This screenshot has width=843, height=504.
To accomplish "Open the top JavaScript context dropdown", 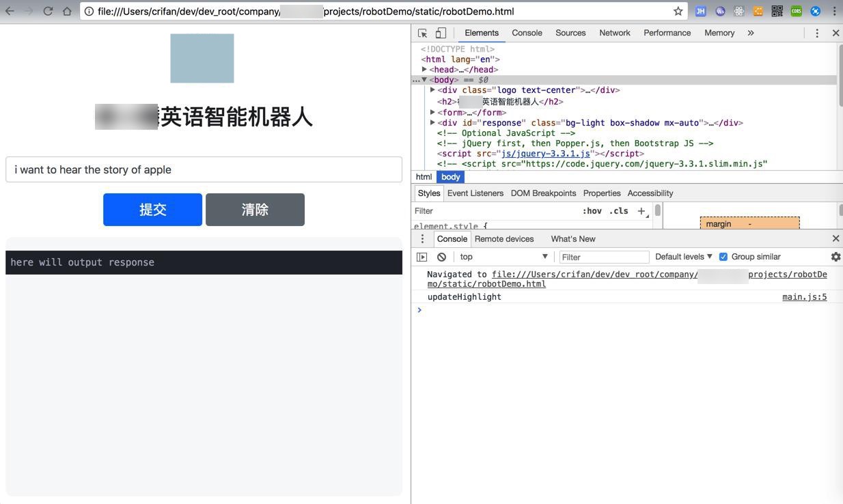I will point(504,257).
